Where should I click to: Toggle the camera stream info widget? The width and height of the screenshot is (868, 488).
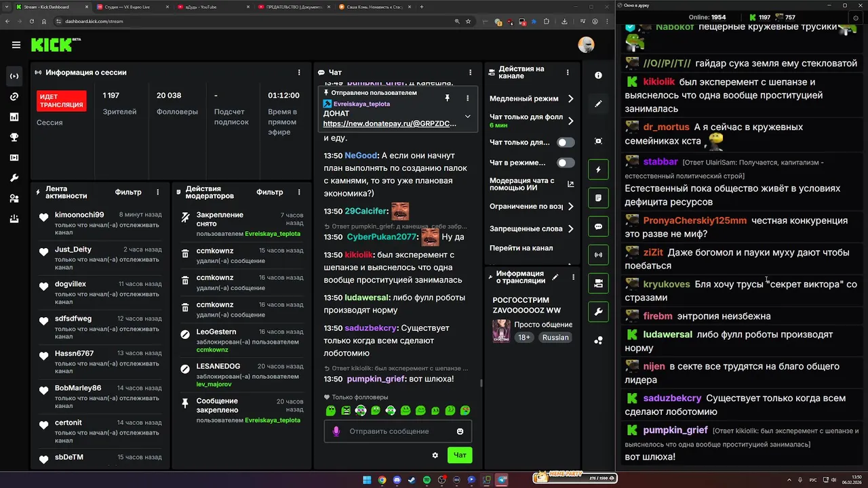(598, 284)
